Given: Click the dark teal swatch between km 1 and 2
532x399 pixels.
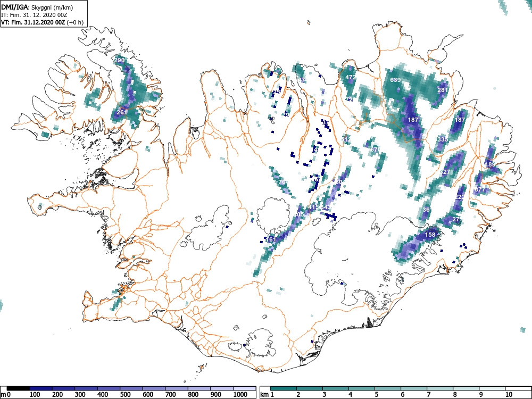Looking at the screenshot, I should [x=284, y=388].
